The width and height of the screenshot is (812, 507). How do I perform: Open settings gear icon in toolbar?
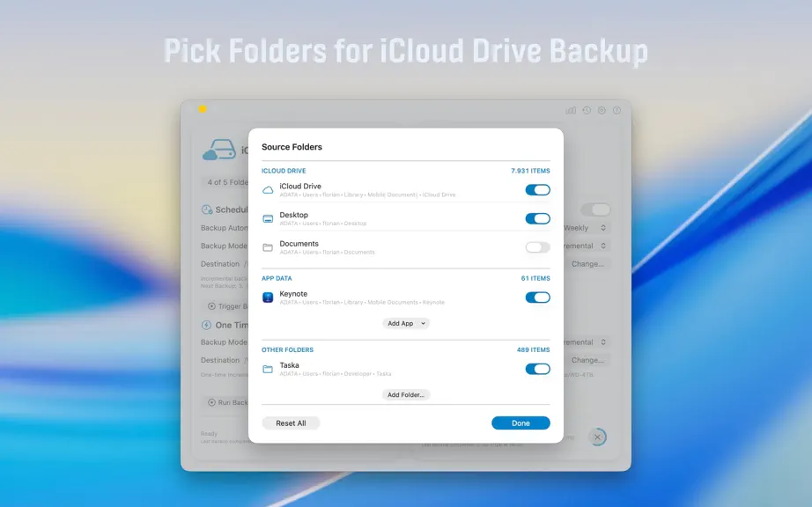602,110
